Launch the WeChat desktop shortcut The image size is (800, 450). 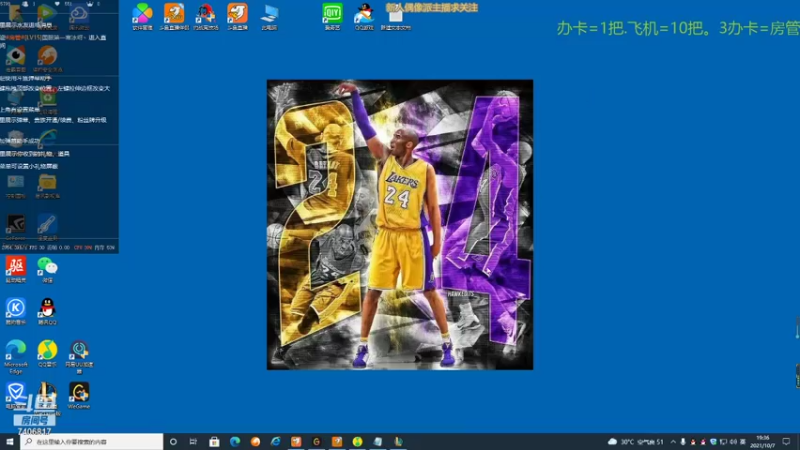(x=47, y=270)
